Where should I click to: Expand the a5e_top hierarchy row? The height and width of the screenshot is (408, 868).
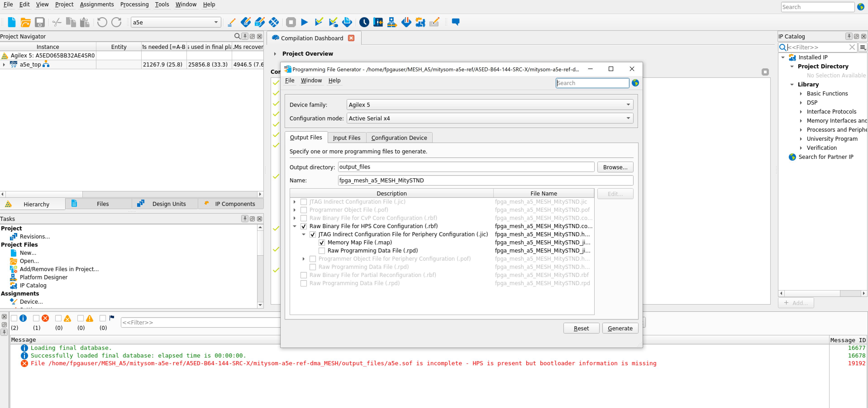click(x=4, y=64)
